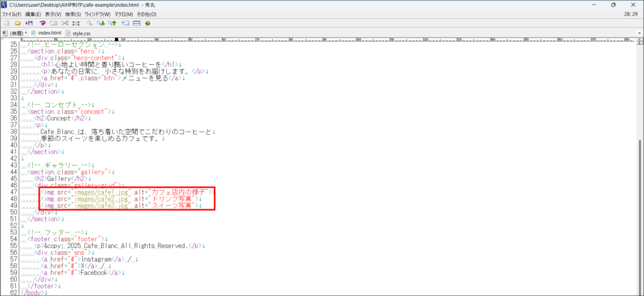The image size is (644, 296).
Task: Click the Help question mark icon
Action: 147,23
